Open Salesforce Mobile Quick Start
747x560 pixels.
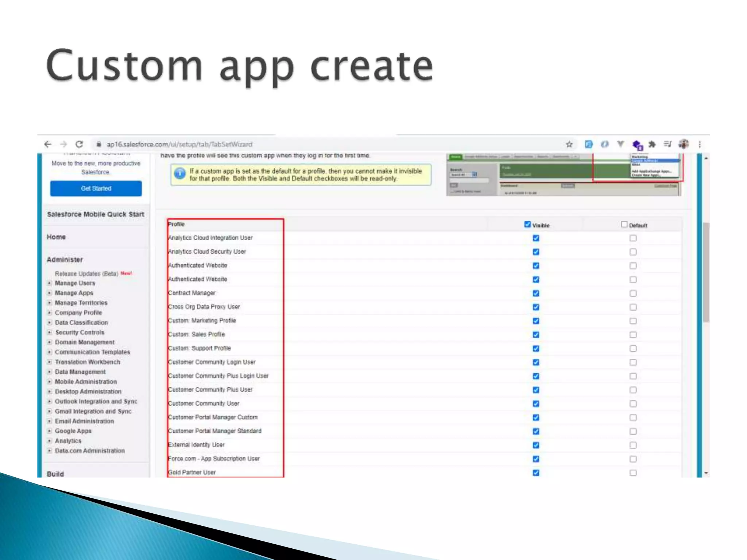(x=96, y=214)
